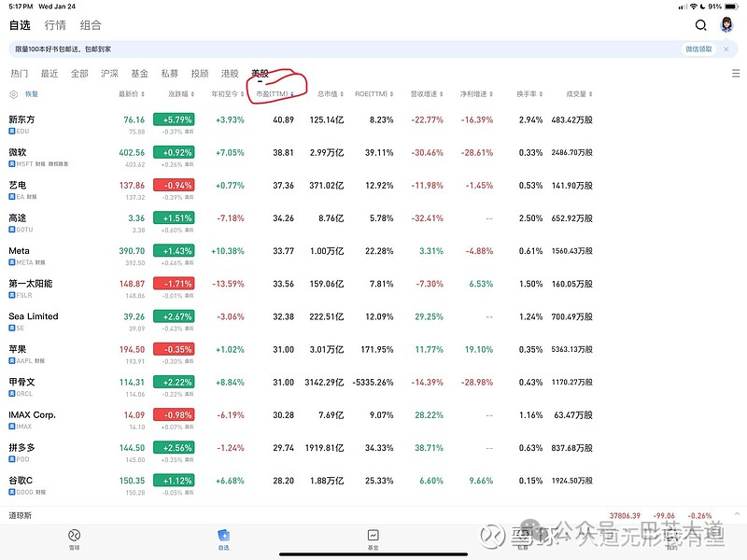Image resolution: width=747 pixels, height=560 pixels.
Task: Sort by 营收增速 column
Action: 427,94
